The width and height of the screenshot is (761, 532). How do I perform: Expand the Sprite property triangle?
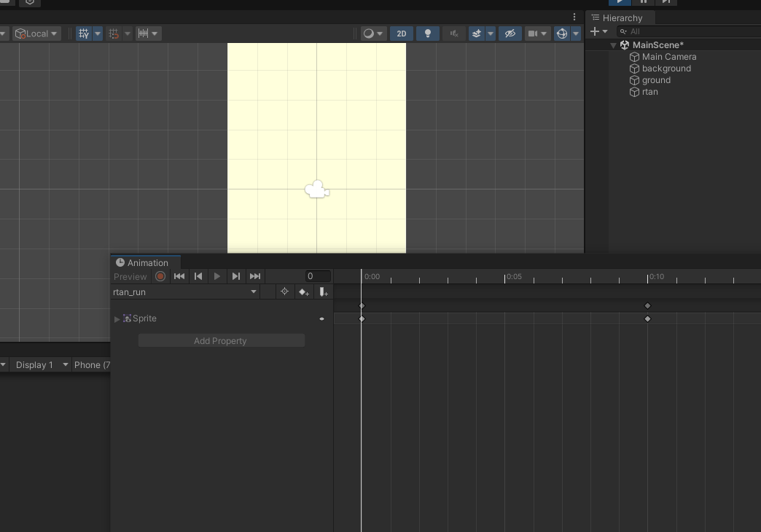pos(117,319)
